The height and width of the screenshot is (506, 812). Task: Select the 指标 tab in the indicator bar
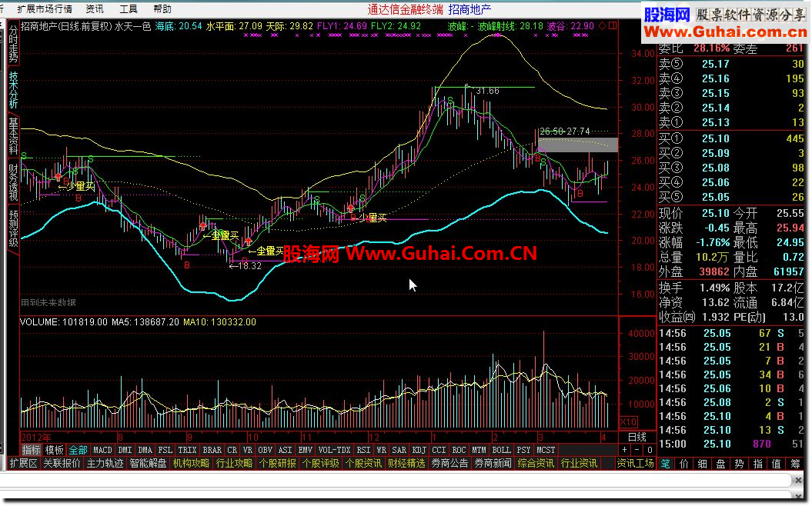(x=31, y=450)
